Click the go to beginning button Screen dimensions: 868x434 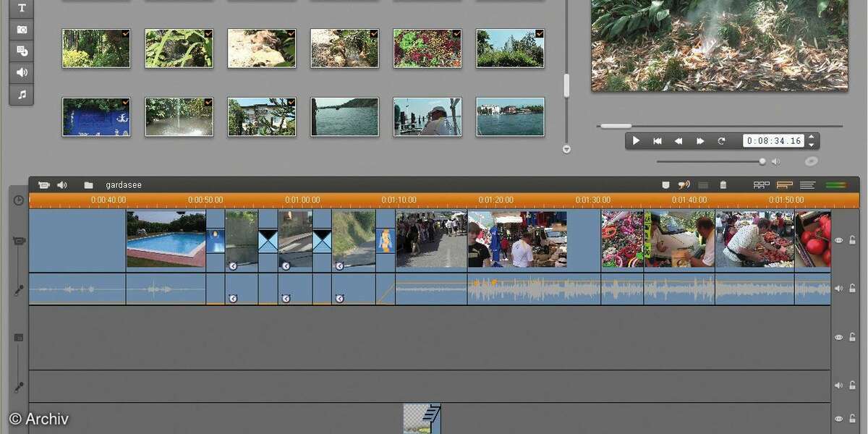tap(658, 141)
